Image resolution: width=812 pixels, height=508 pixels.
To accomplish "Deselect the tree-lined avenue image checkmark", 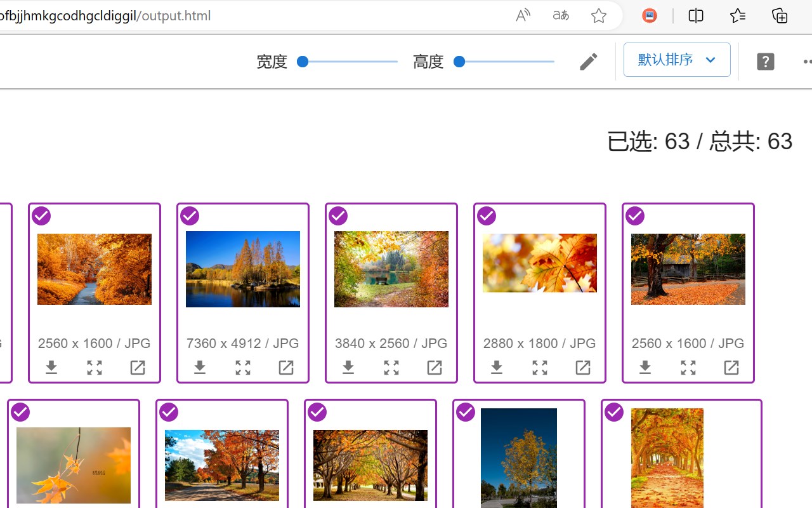I will tap(317, 412).
